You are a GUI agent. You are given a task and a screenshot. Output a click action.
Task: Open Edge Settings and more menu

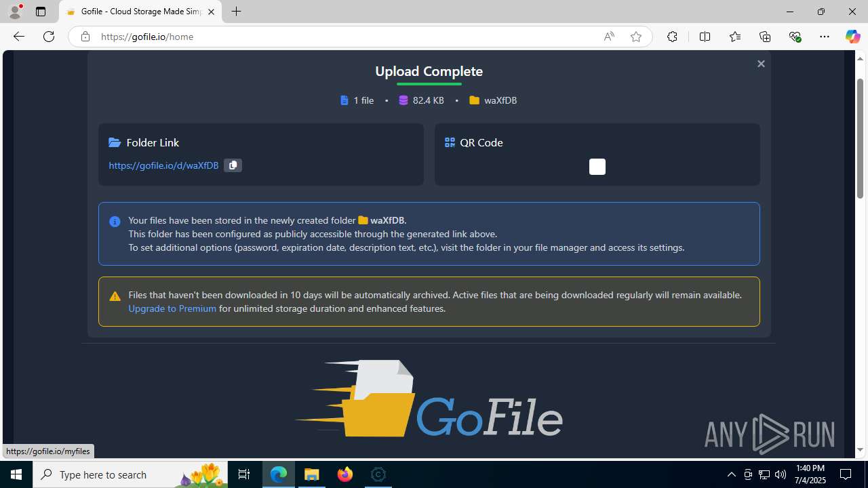[x=825, y=37]
